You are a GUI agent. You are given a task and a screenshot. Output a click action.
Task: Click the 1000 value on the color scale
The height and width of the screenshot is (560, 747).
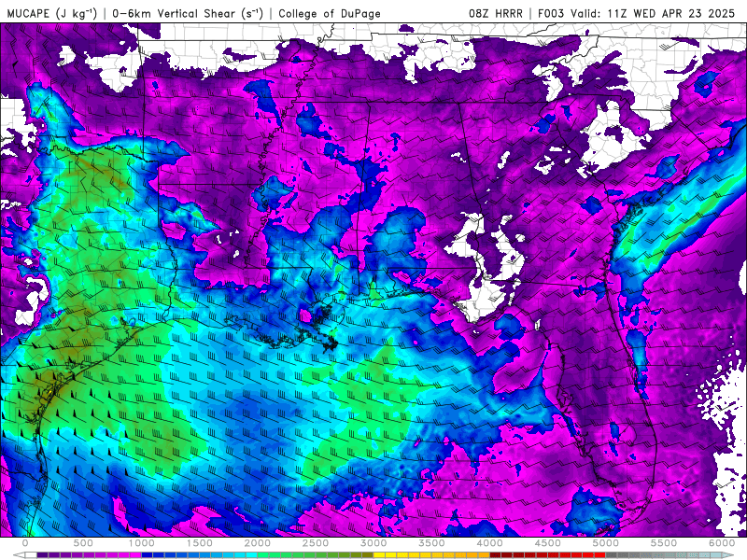pos(142,543)
